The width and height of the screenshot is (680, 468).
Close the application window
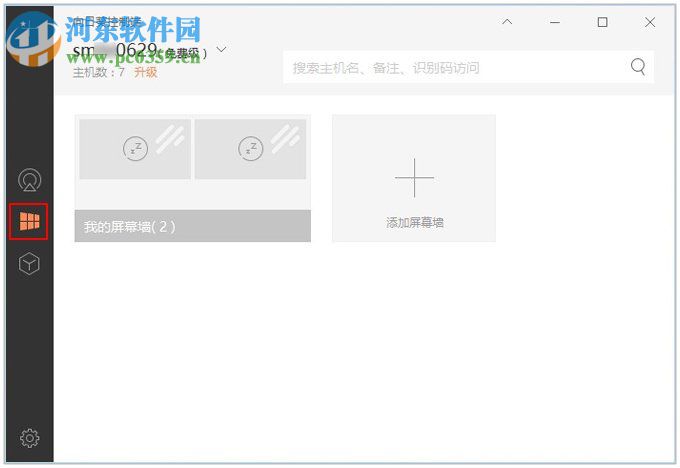coord(650,22)
